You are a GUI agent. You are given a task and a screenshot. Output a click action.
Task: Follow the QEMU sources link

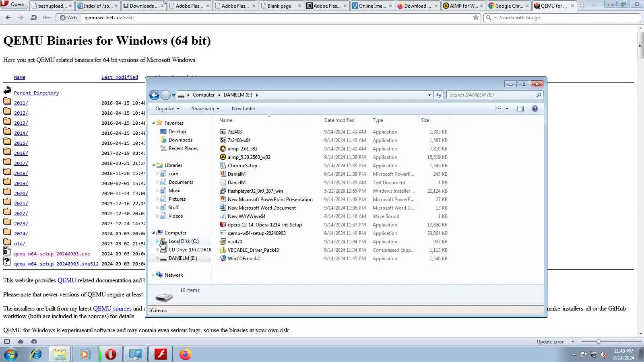pos(112,309)
